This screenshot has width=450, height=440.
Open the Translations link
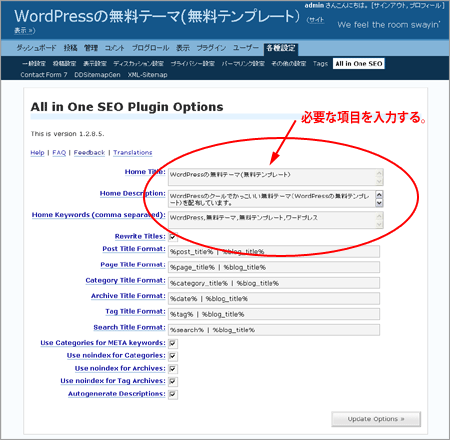pos(133,153)
